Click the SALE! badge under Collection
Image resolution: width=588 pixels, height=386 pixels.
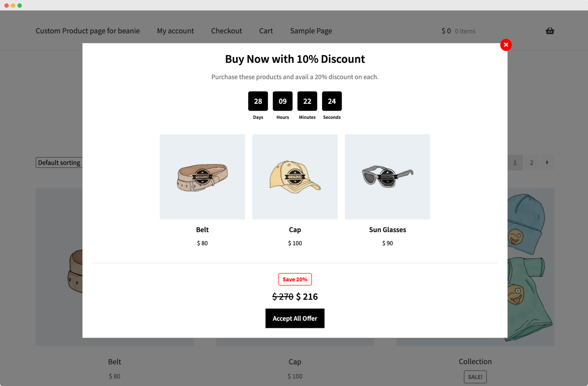tap(475, 377)
